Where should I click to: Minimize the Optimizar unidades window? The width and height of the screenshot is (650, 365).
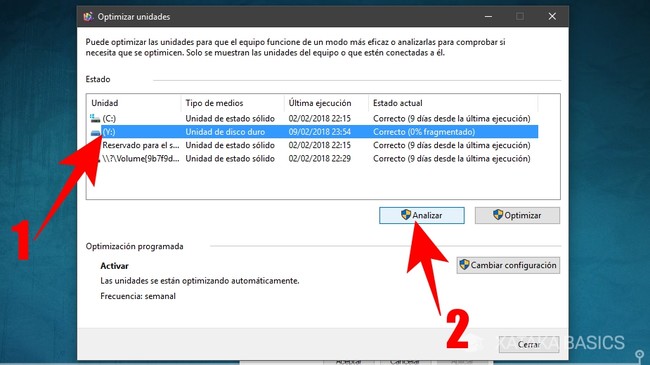click(x=488, y=17)
